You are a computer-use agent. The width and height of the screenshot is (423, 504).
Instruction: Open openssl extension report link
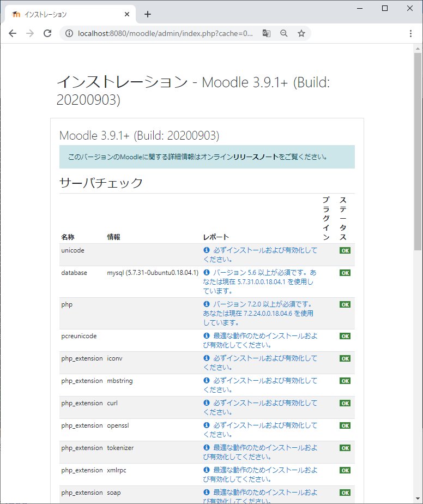point(260,430)
